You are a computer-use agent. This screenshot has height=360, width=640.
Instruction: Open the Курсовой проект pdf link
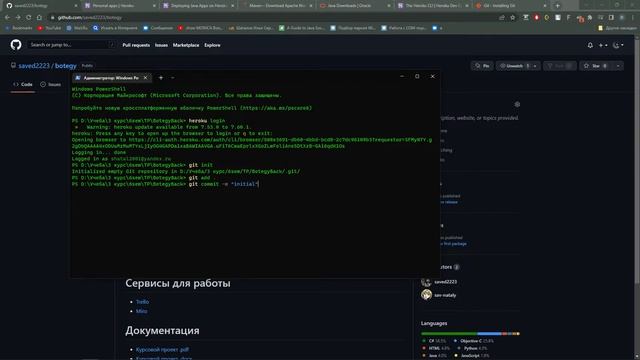pos(162,350)
